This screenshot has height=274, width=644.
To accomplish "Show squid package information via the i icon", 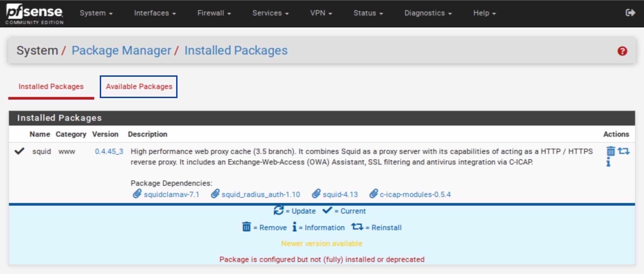I will [608, 162].
